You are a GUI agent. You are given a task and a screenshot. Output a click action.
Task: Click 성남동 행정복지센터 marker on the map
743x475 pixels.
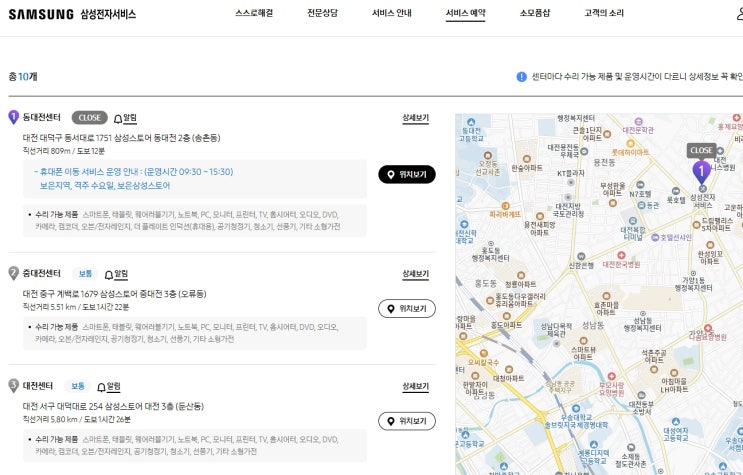coord(643,314)
